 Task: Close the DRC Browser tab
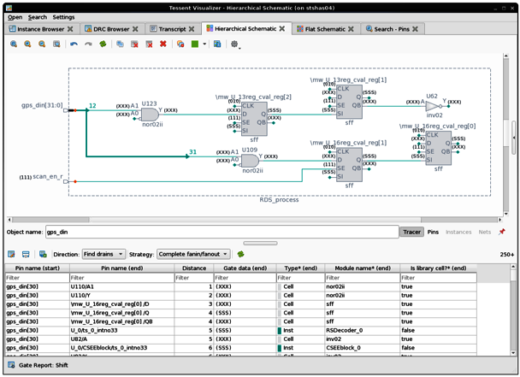pyautogui.click(x=135, y=29)
